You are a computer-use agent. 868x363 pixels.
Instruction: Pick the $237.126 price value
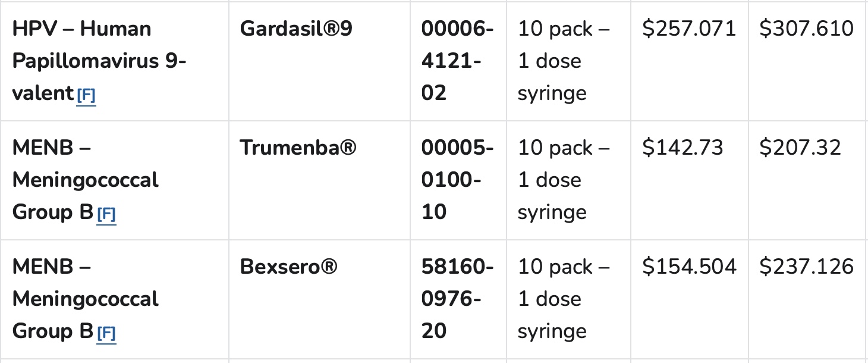coord(806,267)
